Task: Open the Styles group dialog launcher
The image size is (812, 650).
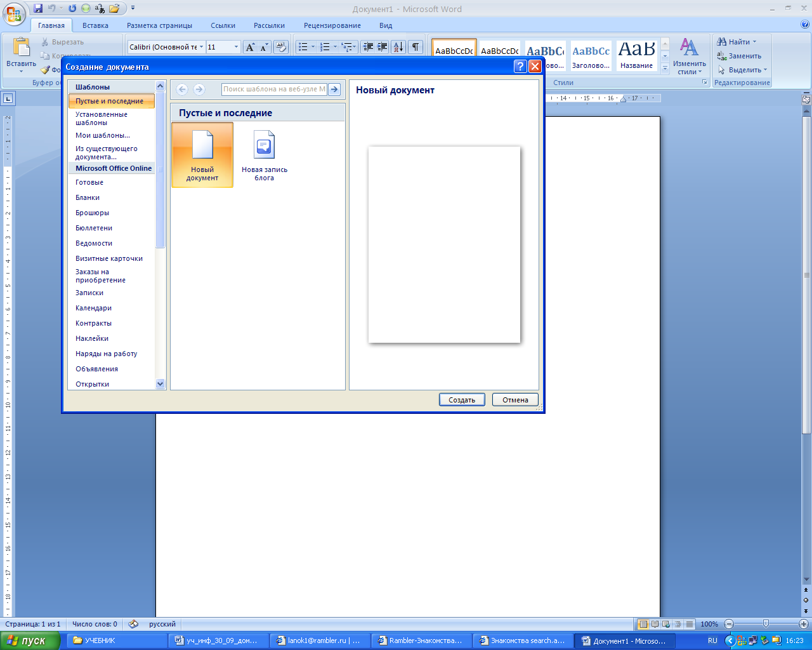Action: point(704,83)
